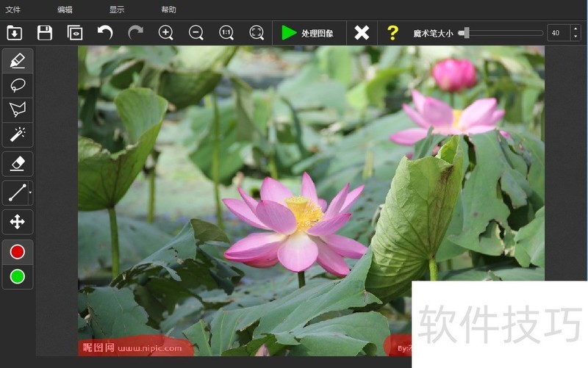Select the magic wand tool
This screenshot has width=588, height=368.
pos(18,134)
